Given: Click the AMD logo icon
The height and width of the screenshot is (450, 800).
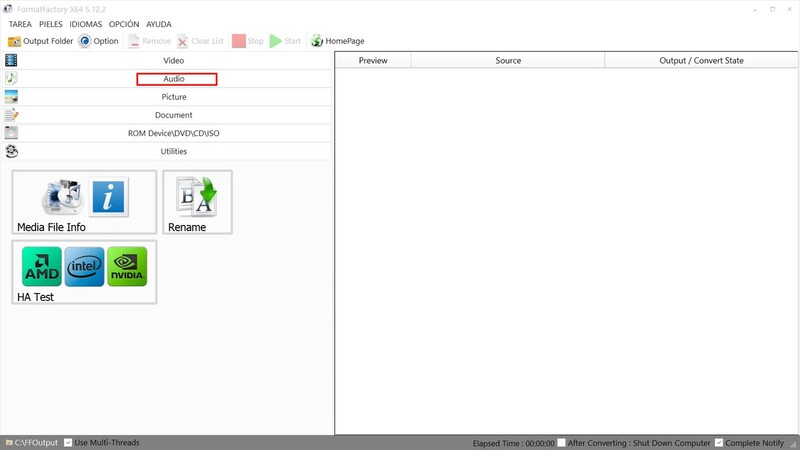Looking at the screenshot, I should (42, 266).
